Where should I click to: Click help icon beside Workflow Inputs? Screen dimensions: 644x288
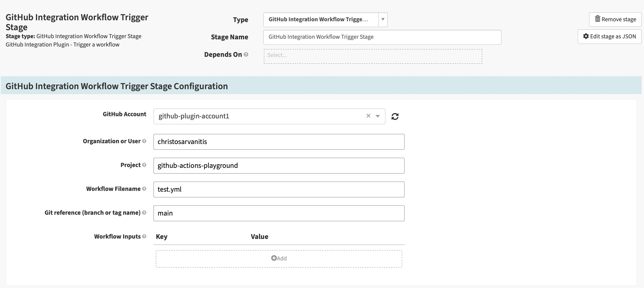[x=144, y=236]
